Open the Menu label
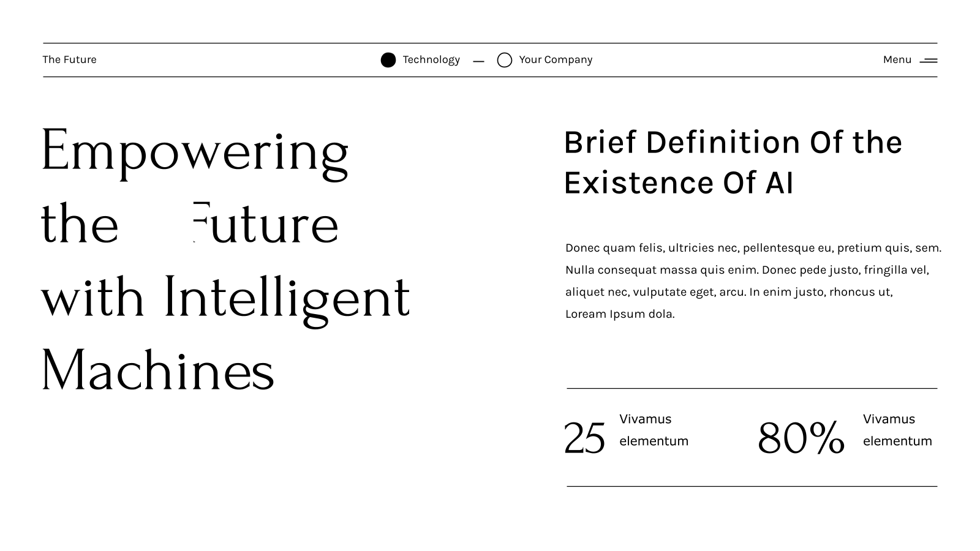 pyautogui.click(x=897, y=59)
